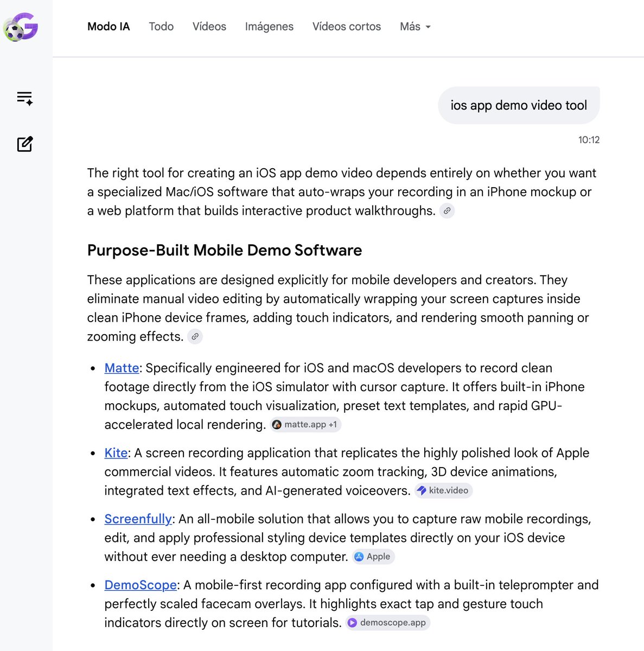
Task: Open the matte.app +1 source chip
Action: point(306,425)
